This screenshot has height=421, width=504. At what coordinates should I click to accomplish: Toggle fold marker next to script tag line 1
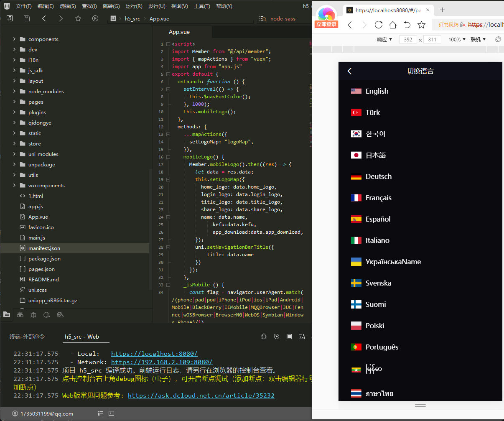click(168, 44)
